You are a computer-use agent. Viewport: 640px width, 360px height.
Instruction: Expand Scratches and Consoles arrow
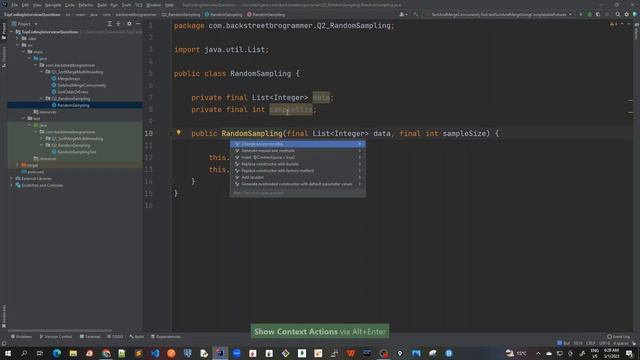click(11, 185)
